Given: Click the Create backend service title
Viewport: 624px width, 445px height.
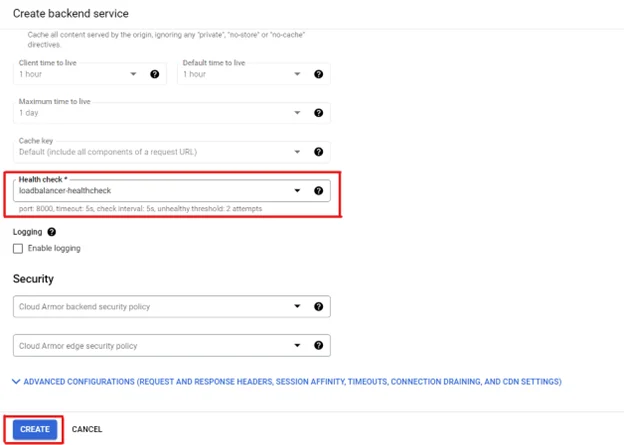Looking at the screenshot, I should click(71, 14).
